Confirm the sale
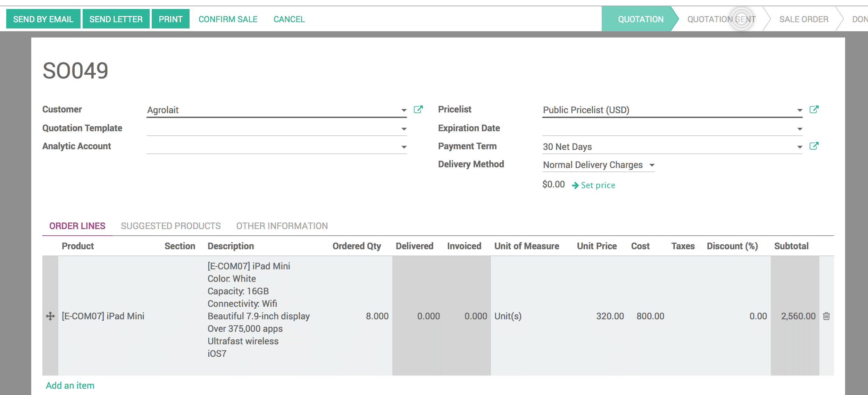868x395 pixels. point(228,19)
